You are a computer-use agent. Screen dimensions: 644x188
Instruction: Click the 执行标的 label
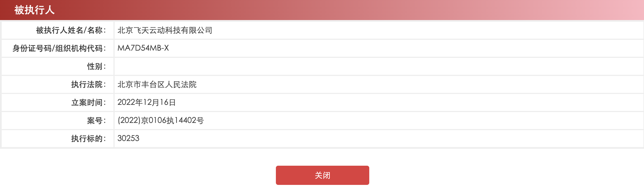89,139
